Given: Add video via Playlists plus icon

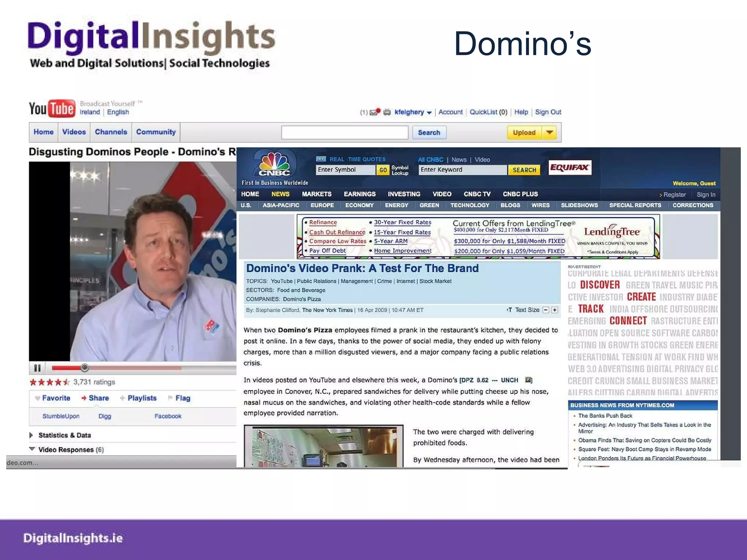Looking at the screenshot, I should [x=123, y=398].
